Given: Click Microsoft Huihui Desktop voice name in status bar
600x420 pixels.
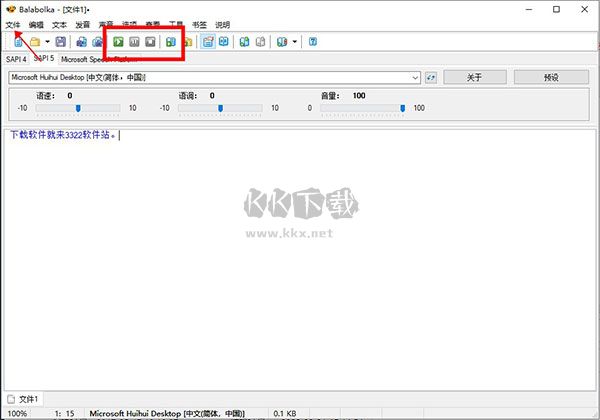Looking at the screenshot, I should tap(167, 413).
